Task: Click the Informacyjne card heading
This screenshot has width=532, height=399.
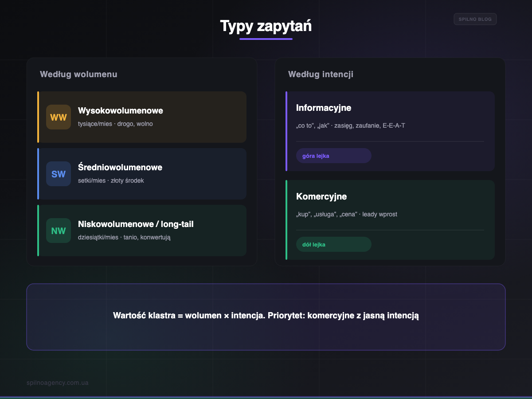Action: click(324, 108)
